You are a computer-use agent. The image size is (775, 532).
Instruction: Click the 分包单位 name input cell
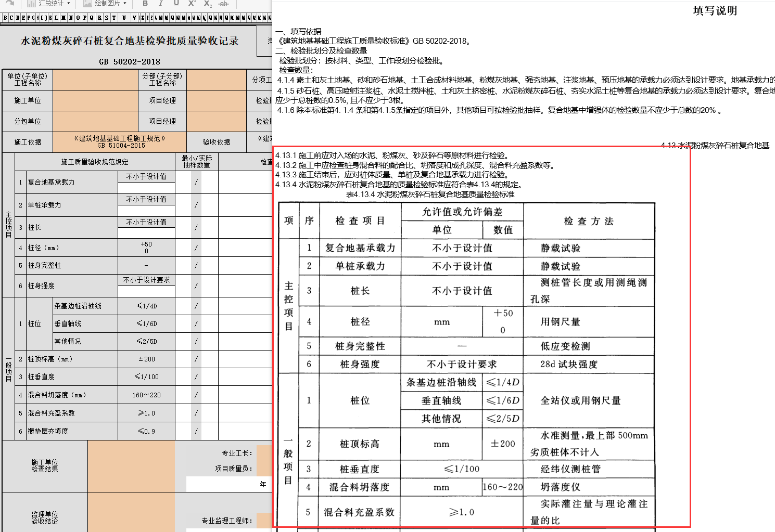click(95, 121)
